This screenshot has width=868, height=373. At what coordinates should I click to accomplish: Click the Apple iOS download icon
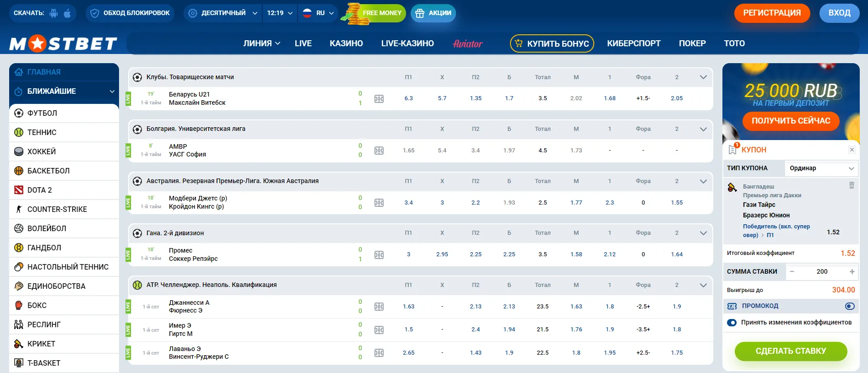click(67, 13)
